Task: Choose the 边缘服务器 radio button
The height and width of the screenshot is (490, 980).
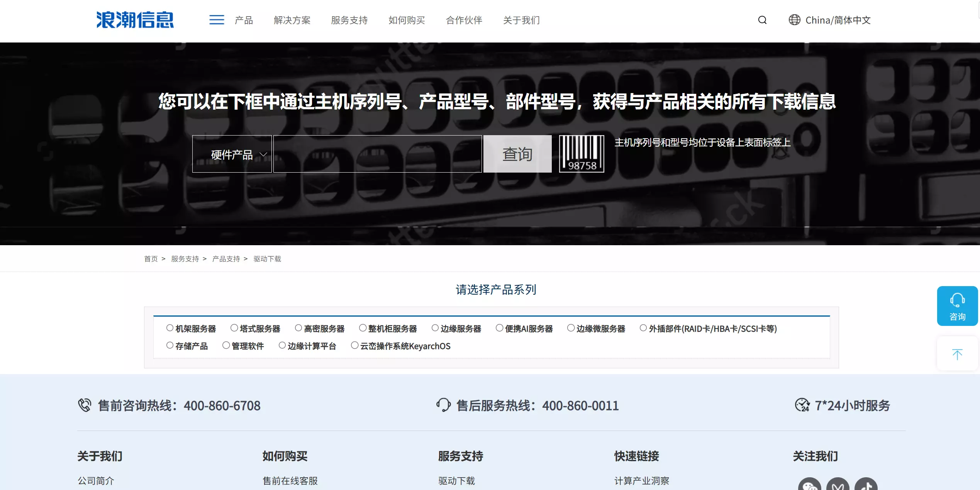Action: (435, 328)
